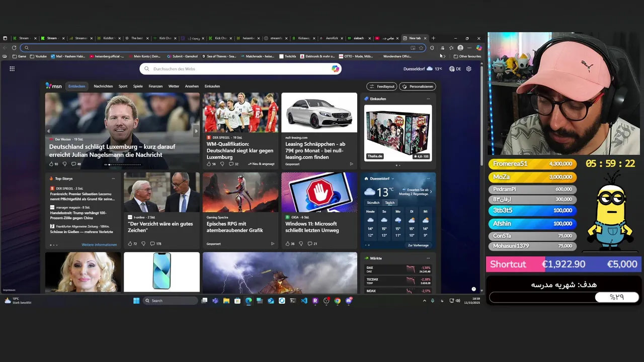This screenshot has height=362, width=644.
Task: Open comments on Windows 11 Microsoft article
Action: tap(312, 244)
